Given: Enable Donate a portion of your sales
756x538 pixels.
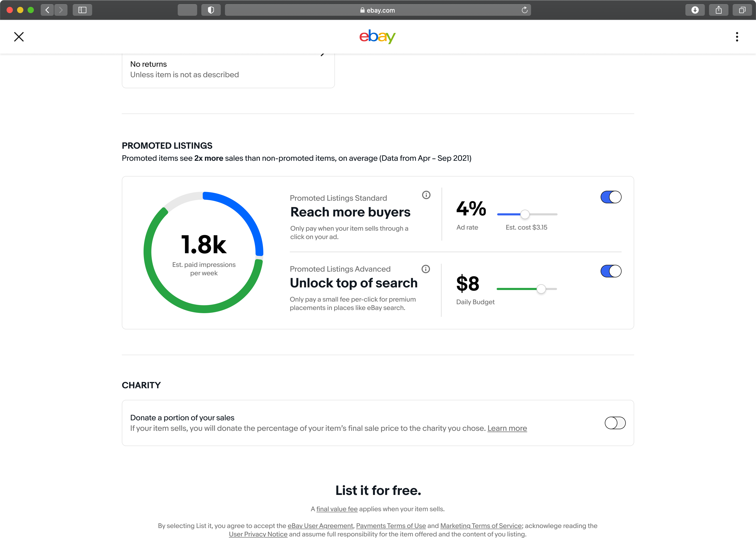Looking at the screenshot, I should click(615, 423).
